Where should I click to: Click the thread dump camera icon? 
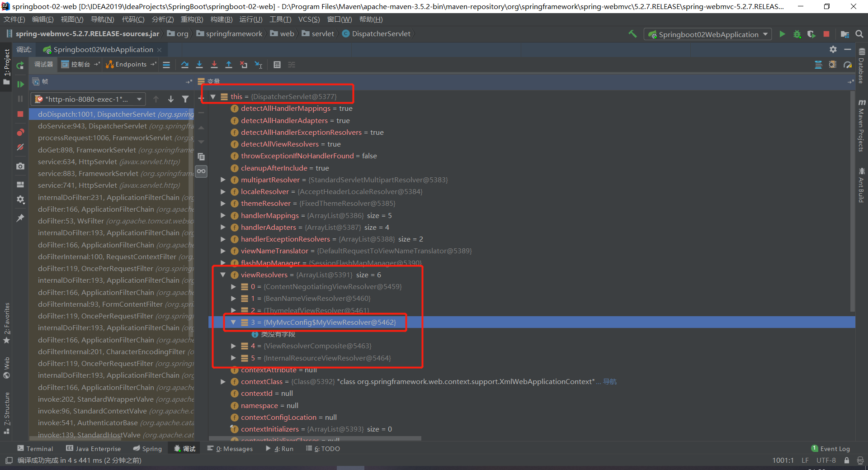(20, 166)
